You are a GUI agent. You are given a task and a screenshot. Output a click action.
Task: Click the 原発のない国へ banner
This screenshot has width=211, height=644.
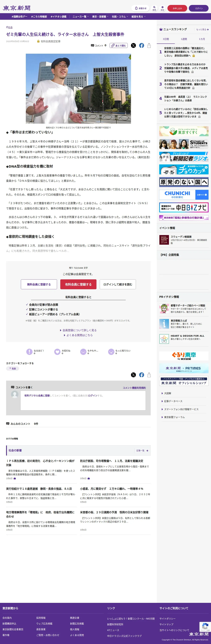(184, 182)
